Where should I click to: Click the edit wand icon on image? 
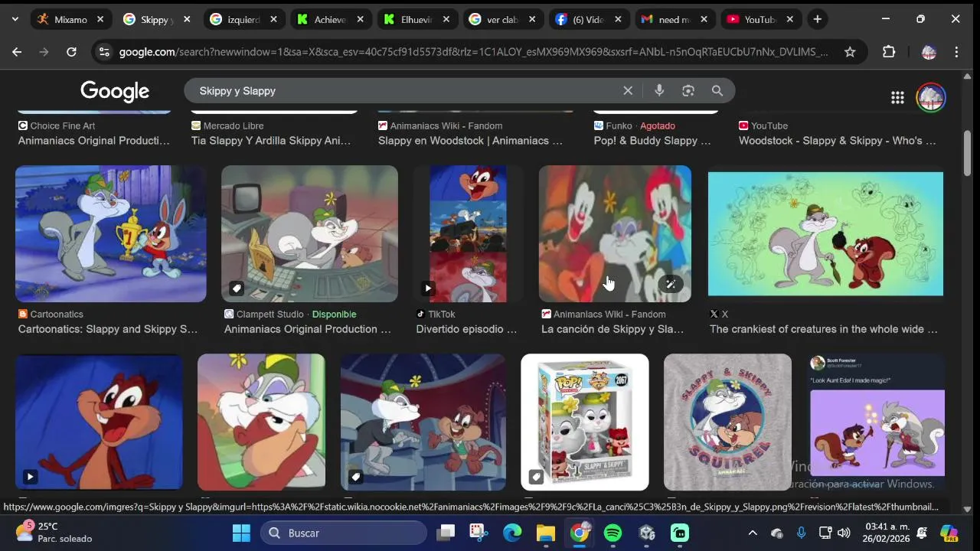pyautogui.click(x=671, y=285)
